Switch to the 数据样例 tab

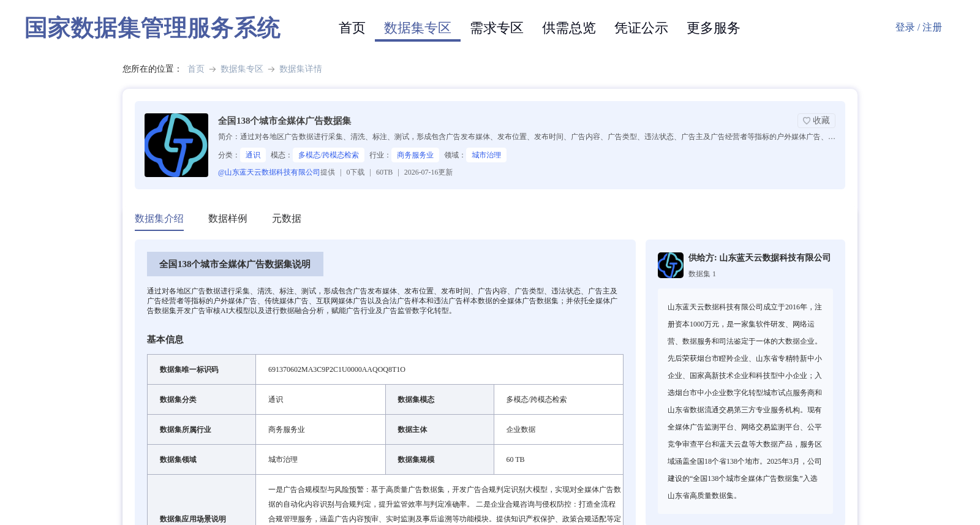point(228,219)
